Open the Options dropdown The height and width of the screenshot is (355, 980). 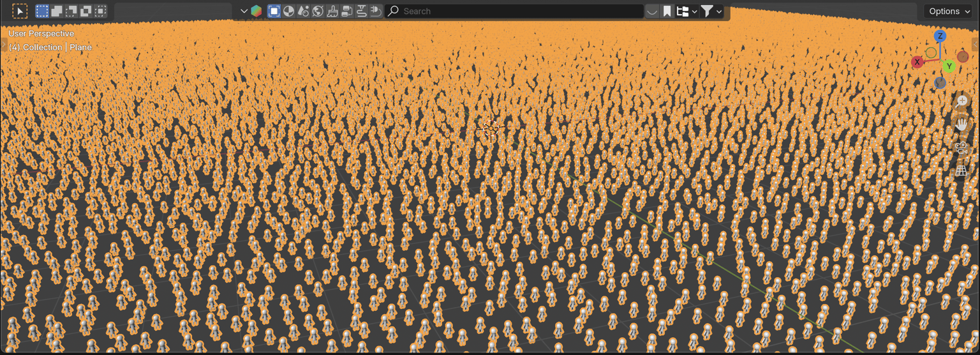[949, 11]
